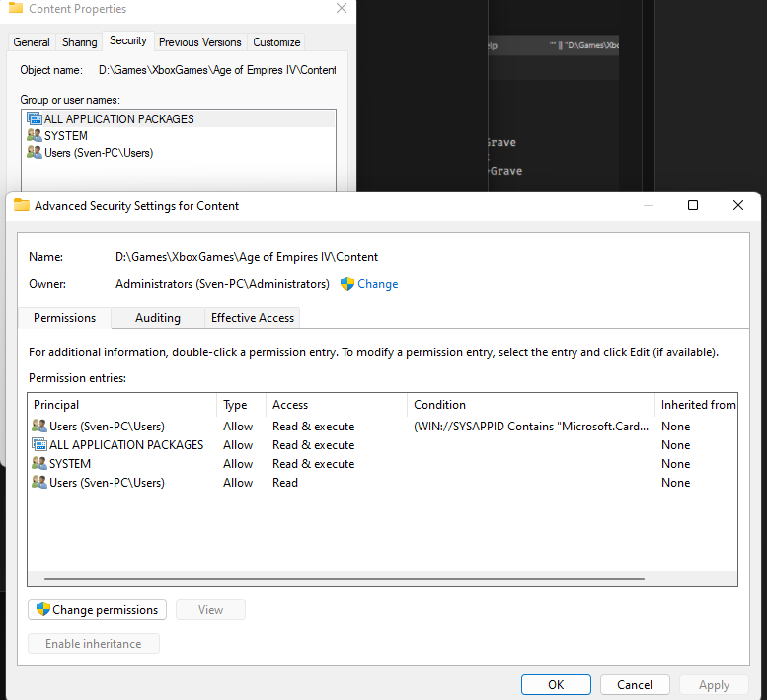
Task: Click Advanced Security Settings folder title icon
Action: coord(22,205)
